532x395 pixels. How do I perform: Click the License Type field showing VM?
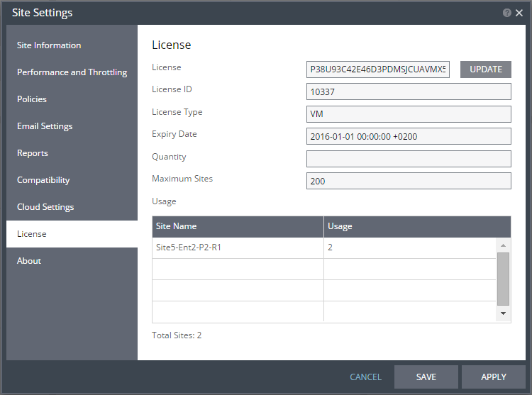(409, 114)
